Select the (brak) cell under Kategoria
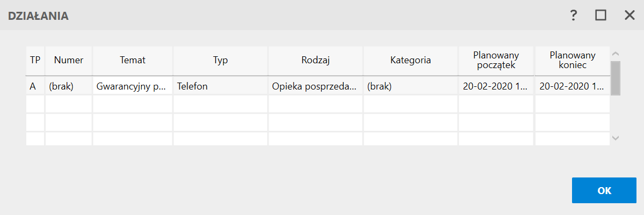The height and width of the screenshot is (215, 644). point(410,86)
